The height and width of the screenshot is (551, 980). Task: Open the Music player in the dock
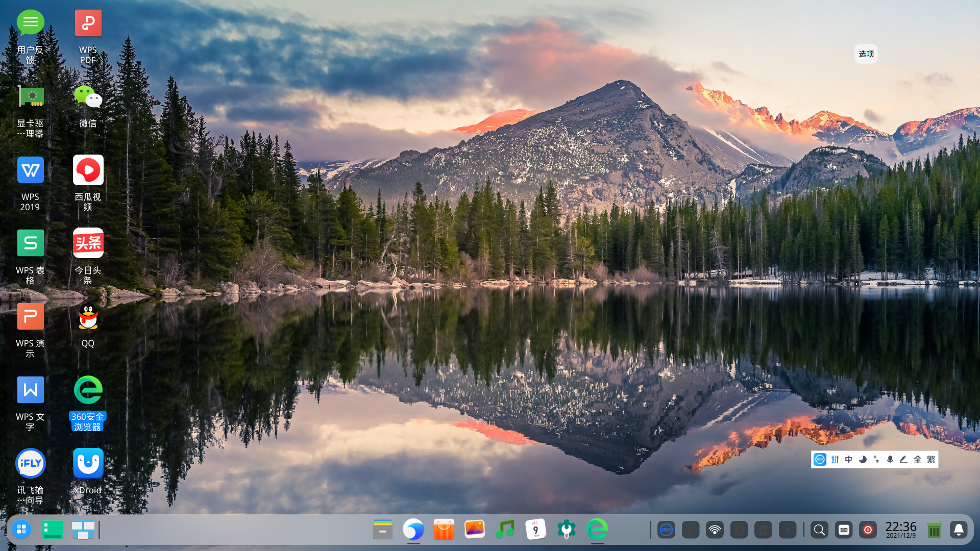505,530
